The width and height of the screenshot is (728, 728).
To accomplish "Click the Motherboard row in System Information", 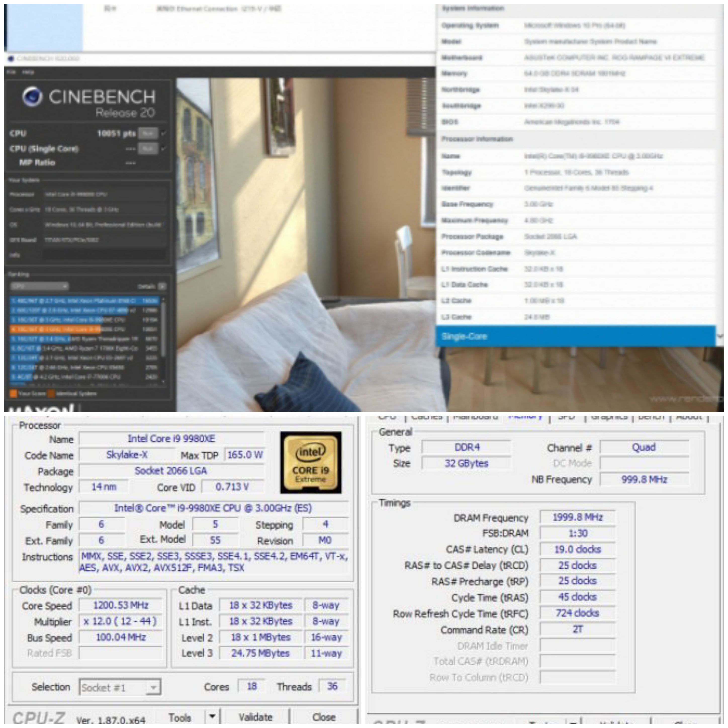I will point(575,58).
